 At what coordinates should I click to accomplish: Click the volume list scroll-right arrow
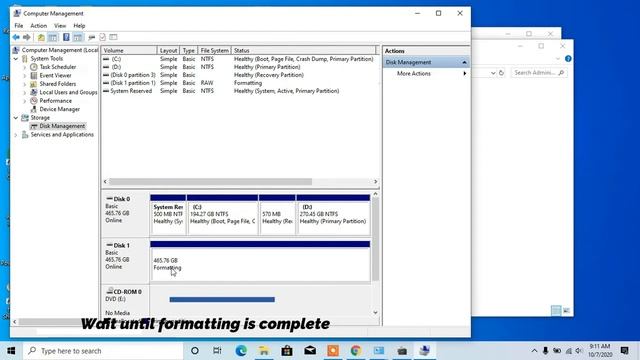[x=376, y=182]
